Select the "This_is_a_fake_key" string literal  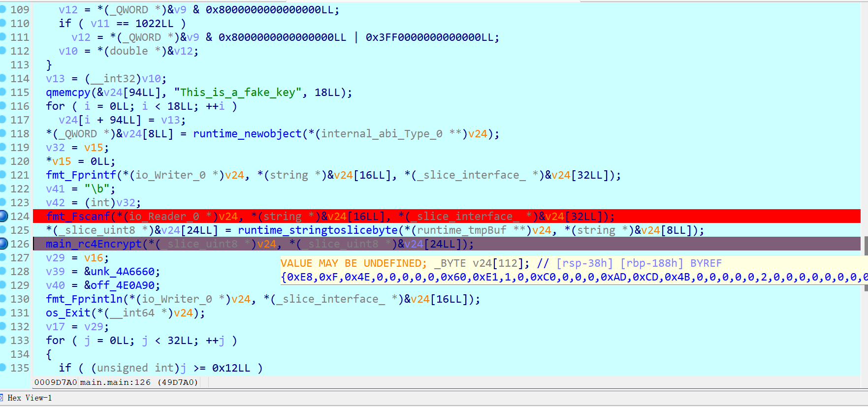[x=238, y=93]
